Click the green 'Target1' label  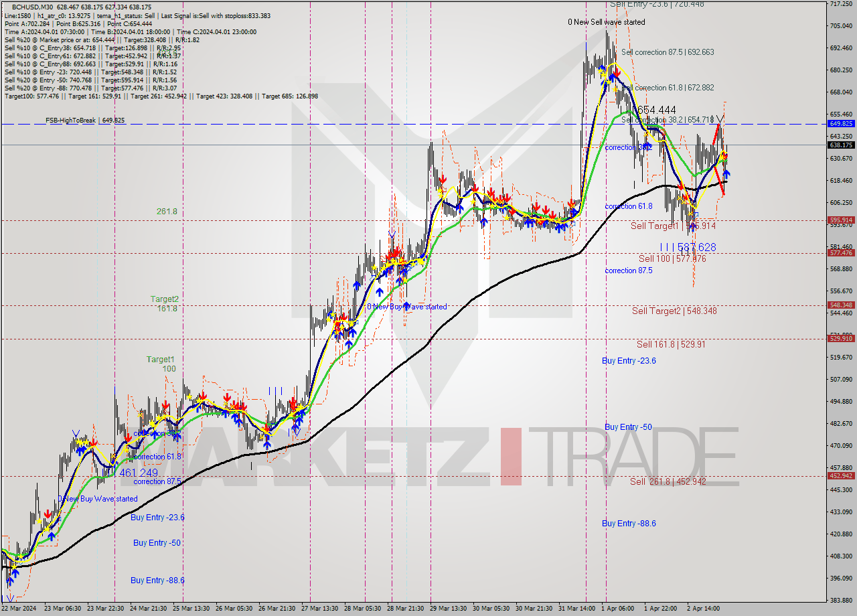161,360
